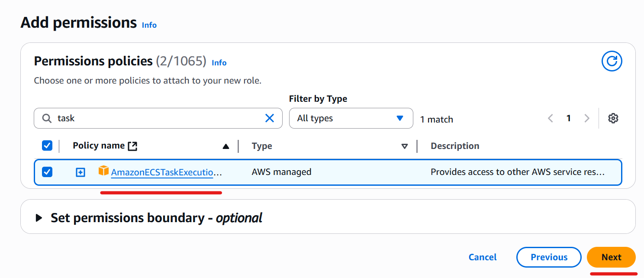This screenshot has height=278, width=644.
Task: Open the external-link icon beside Policy name
Action: coord(132,146)
